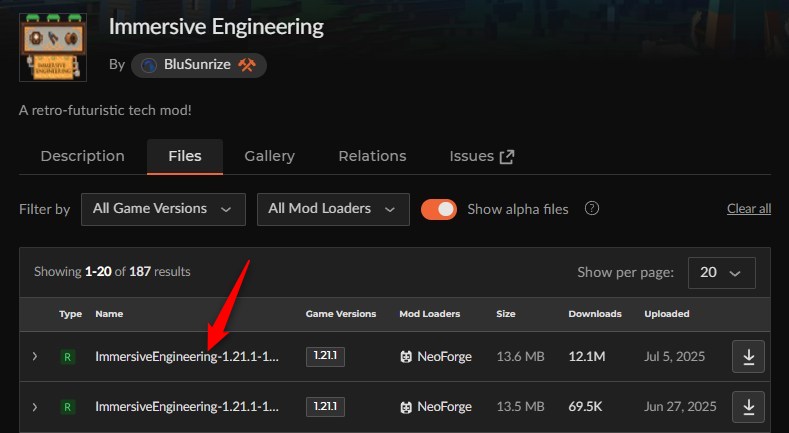
Task: Click the crossed-hammers badge next to BluSunrize
Action: pyautogui.click(x=247, y=65)
